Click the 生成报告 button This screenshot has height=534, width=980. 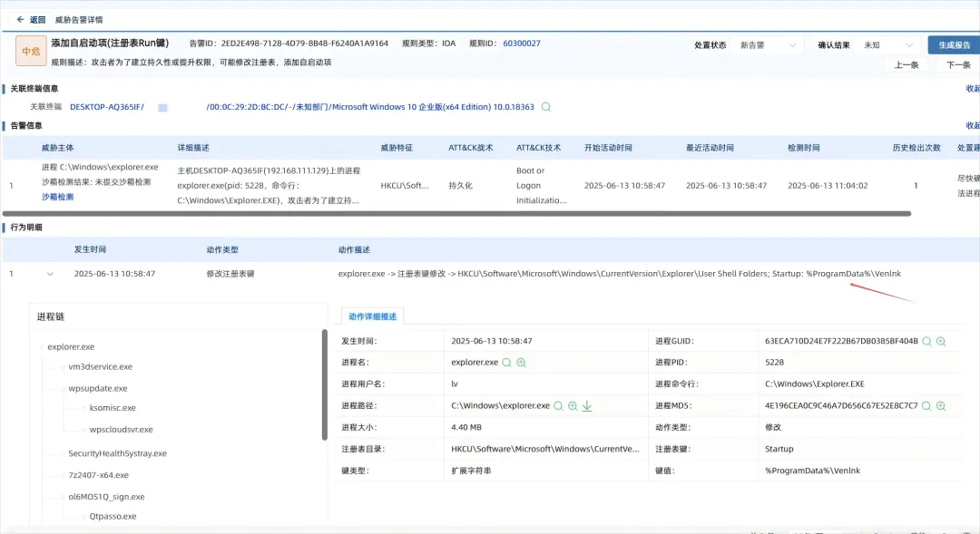point(953,44)
